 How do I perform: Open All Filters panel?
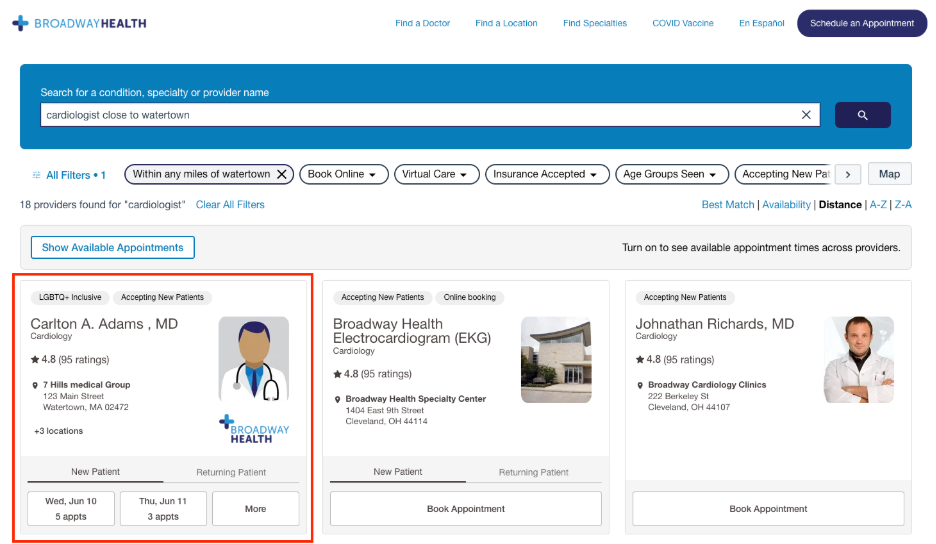[x=69, y=175]
